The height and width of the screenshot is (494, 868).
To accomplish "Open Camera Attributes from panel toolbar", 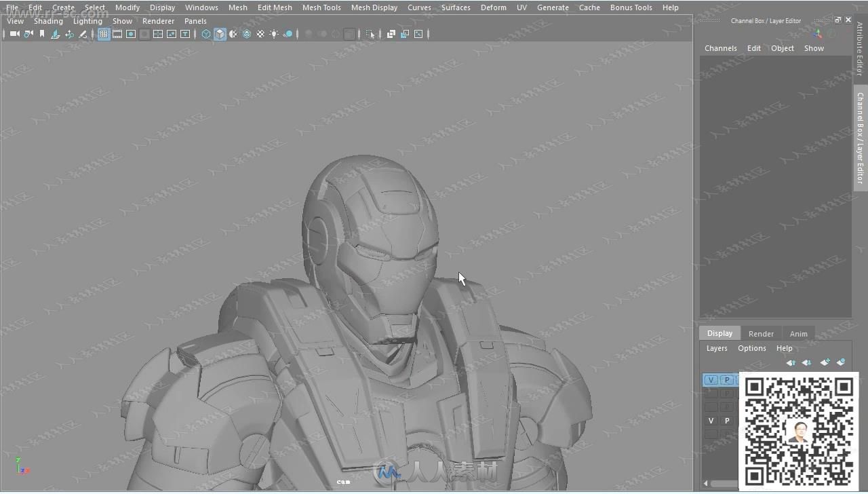I will click(x=28, y=34).
